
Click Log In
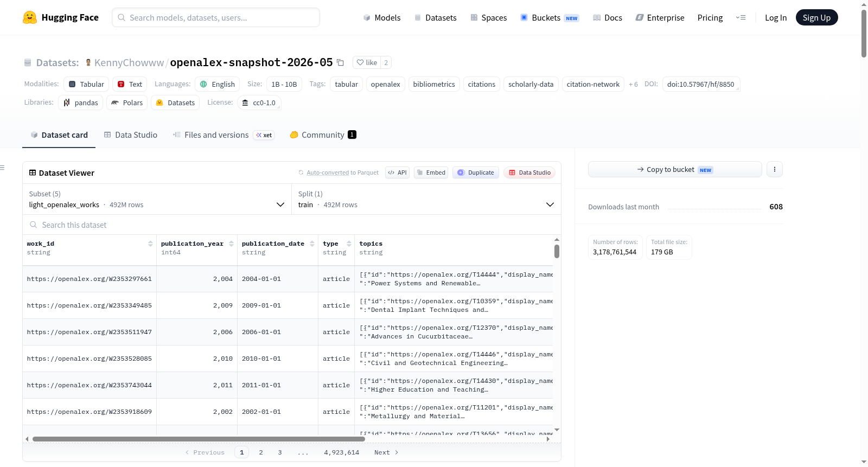pos(776,17)
